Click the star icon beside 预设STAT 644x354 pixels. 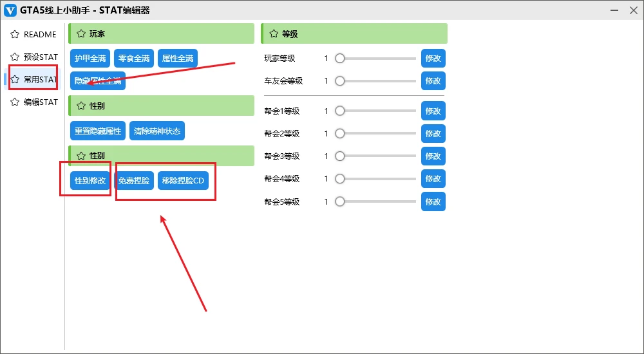(x=15, y=57)
